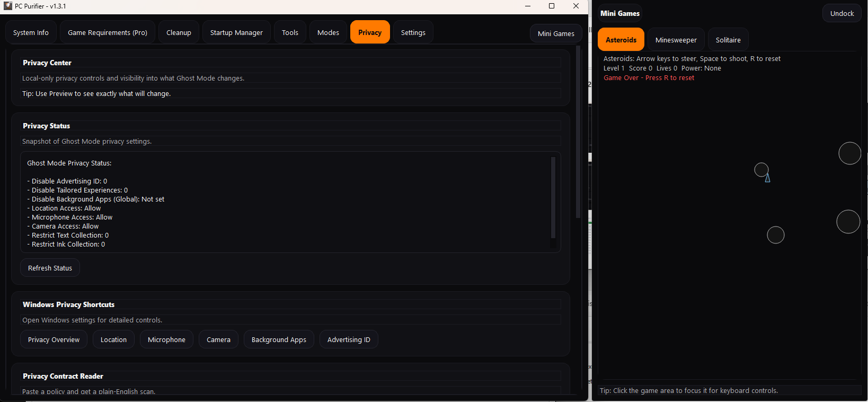Open Location privacy settings
This screenshot has width=868, height=402.
tap(113, 339)
